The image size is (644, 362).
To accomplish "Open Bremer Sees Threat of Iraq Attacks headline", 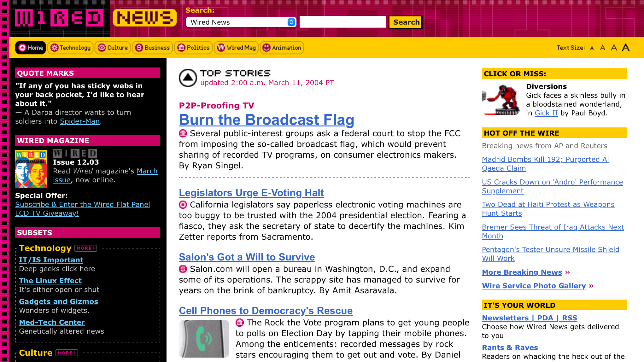I will point(553,231).
